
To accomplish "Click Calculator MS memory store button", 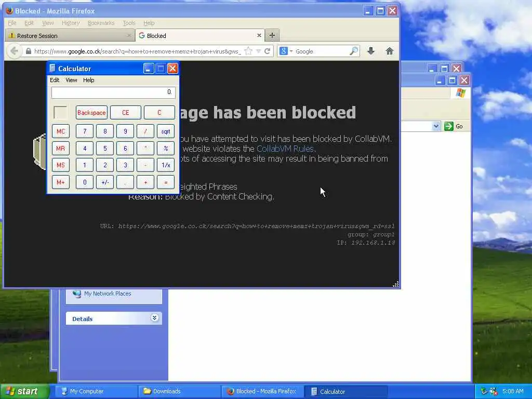I will (x=61, y=165).
